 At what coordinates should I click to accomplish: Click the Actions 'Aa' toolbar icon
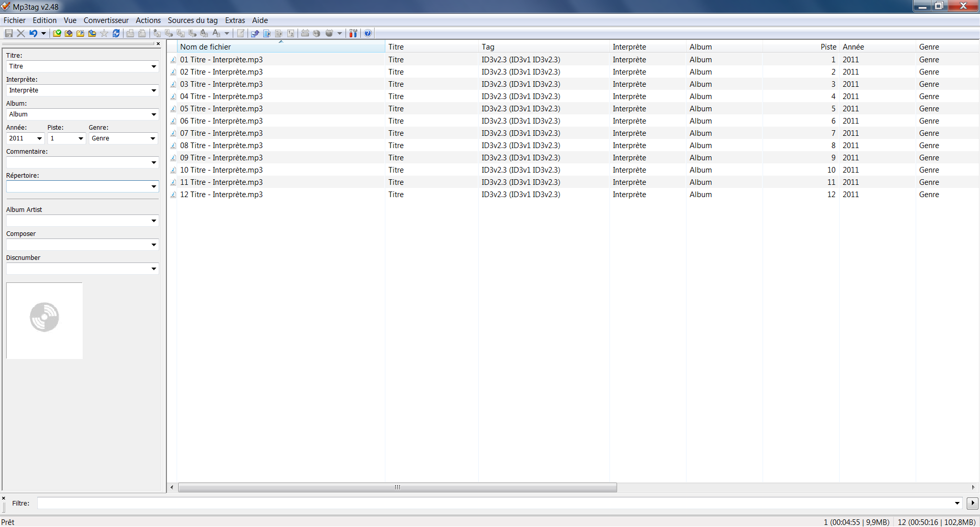[216, 33]
